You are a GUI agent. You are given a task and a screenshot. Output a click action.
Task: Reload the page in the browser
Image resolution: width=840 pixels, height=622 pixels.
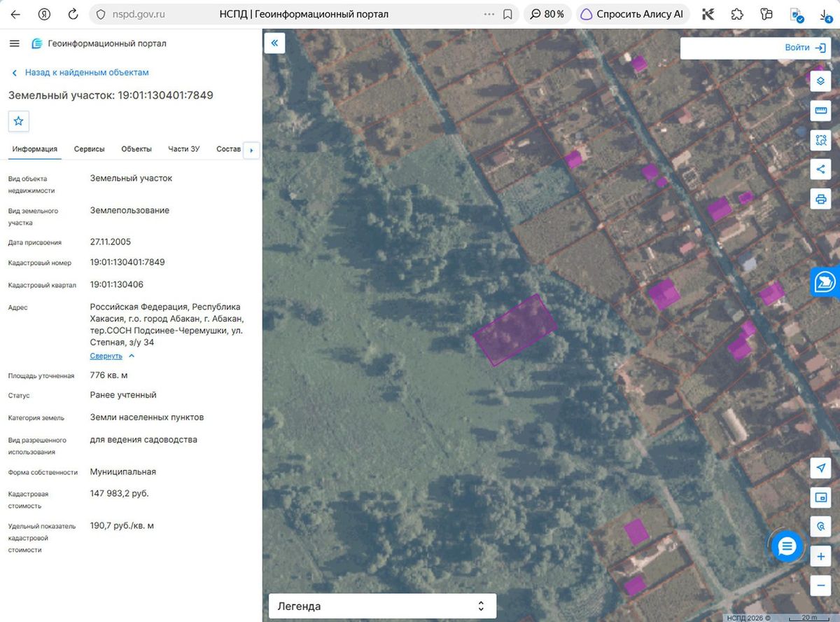pyautogui.click(x=73, y=14)
